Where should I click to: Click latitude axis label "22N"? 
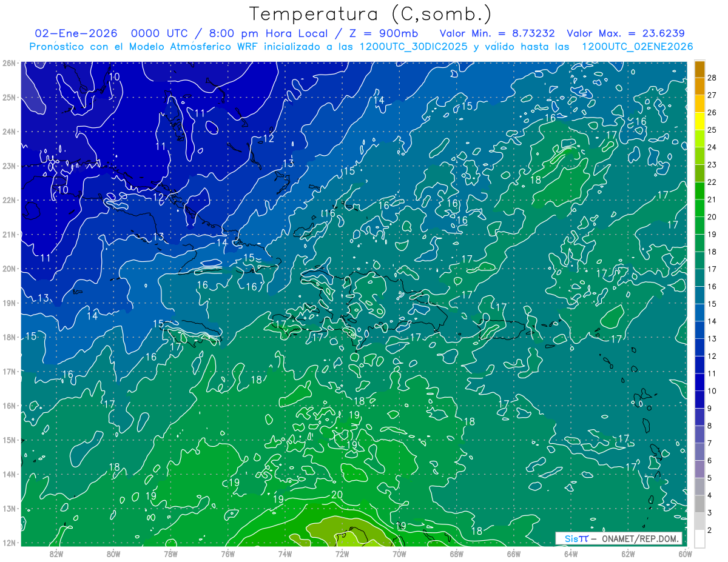8,200
